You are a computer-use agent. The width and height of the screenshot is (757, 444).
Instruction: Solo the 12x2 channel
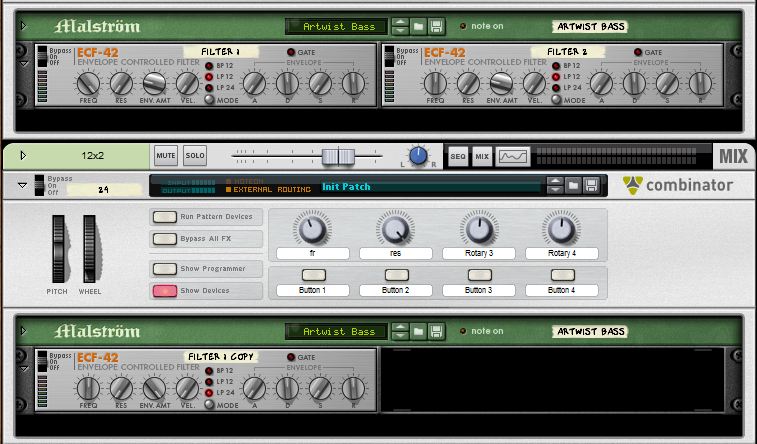click(195, 156)
